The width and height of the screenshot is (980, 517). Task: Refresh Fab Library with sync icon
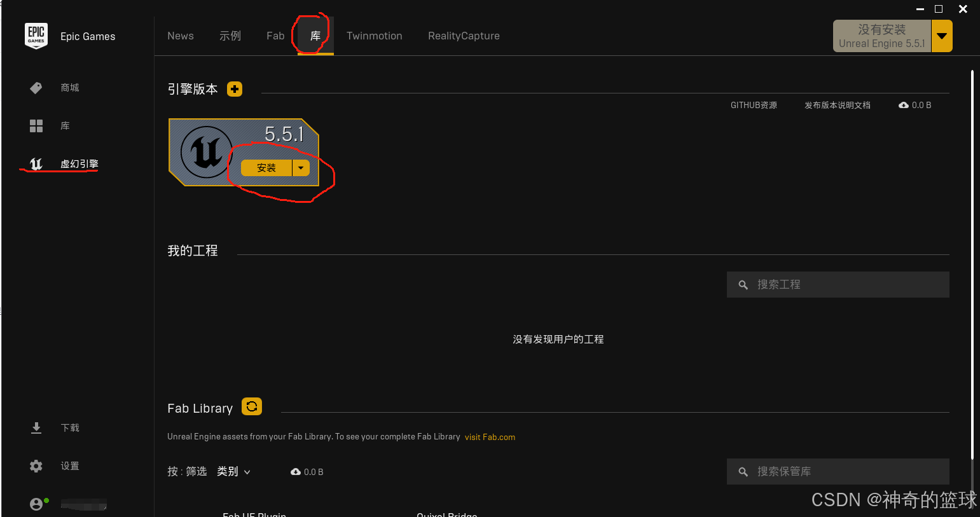252,406
